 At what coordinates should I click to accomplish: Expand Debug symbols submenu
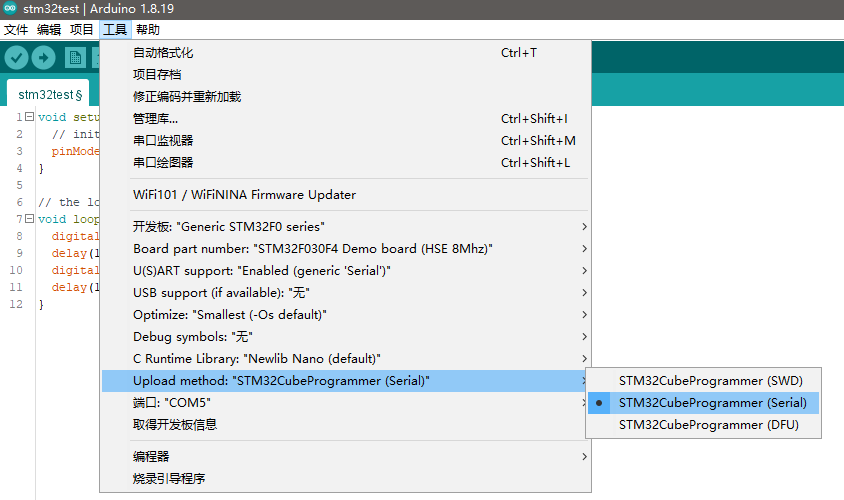(345, 337)
